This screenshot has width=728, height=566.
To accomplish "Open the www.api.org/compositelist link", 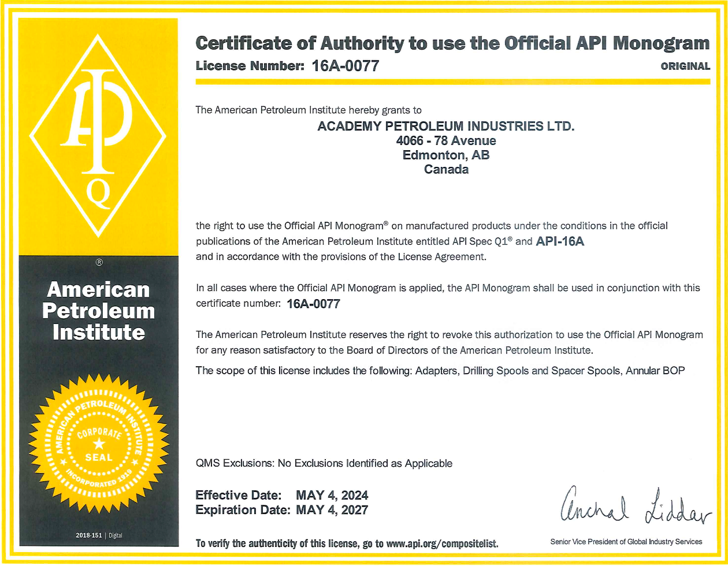I will pyautogui.click(x=441, y=543).
